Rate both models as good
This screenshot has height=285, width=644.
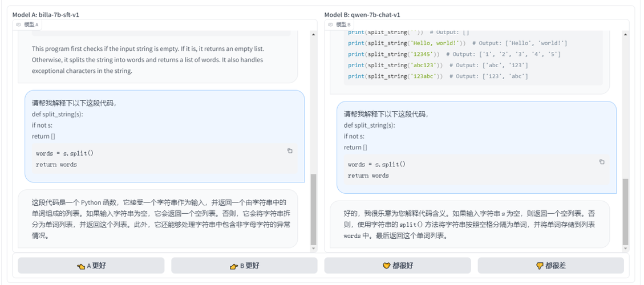398,266
